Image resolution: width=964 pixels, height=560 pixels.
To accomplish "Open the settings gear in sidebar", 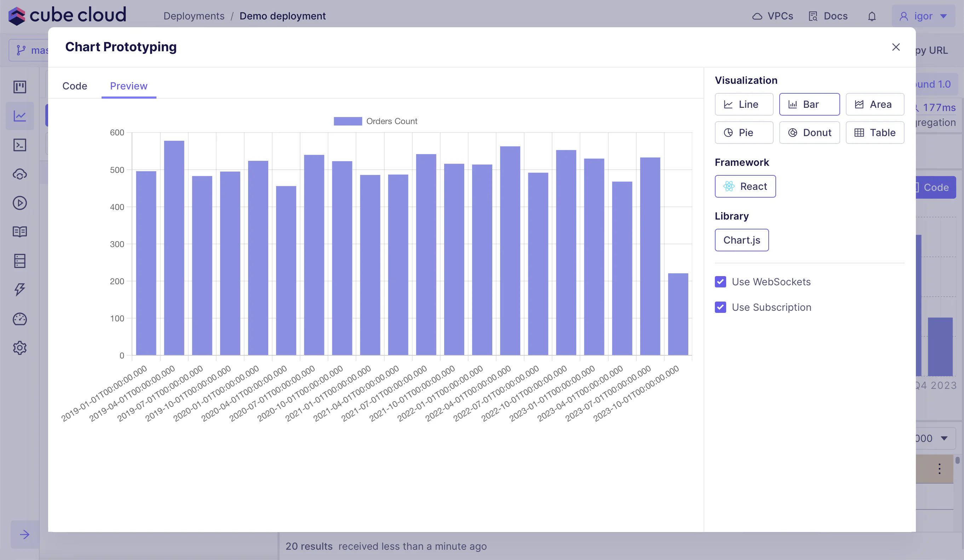I will click(19, 348).
